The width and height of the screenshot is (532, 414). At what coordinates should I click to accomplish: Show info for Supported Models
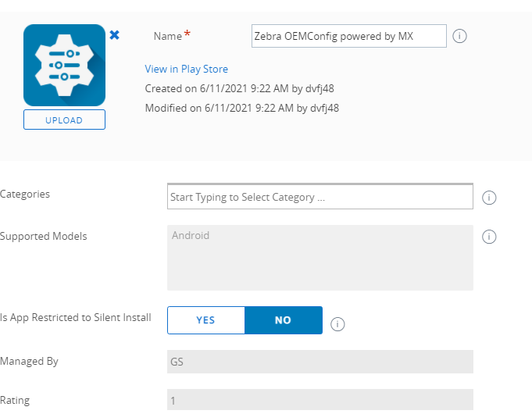pyautogui.click(x=489, y=237)
